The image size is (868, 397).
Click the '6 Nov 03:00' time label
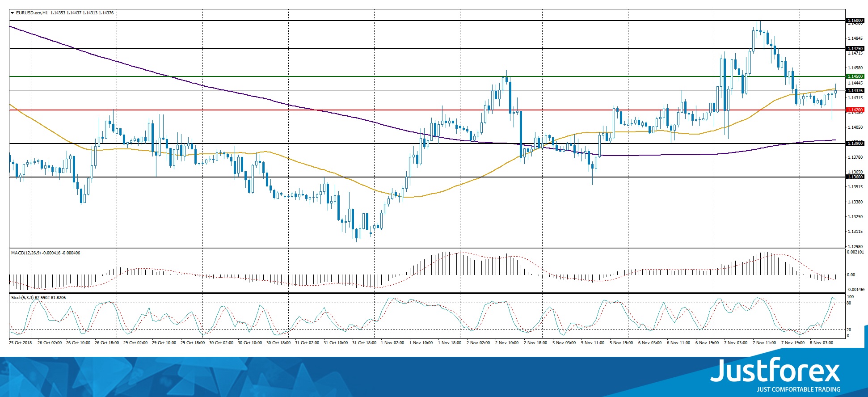(x=650, y=343)
